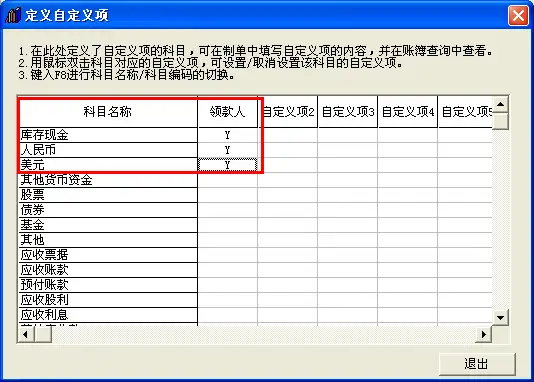Screen dimensions: 534x382
Task: Click the vertical scrollbar down arrow
Action: [x=500, y=318]
